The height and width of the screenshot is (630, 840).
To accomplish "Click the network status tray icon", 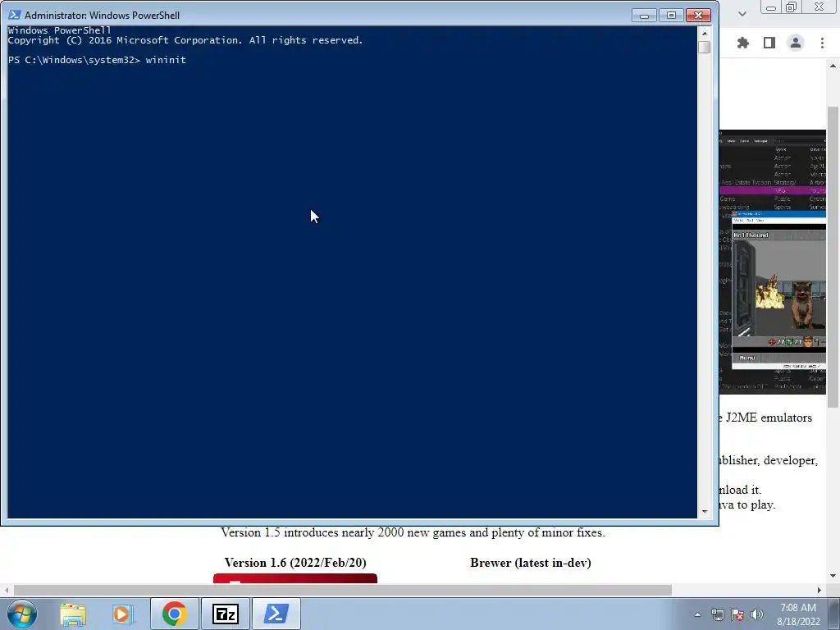I will (717, 614).
